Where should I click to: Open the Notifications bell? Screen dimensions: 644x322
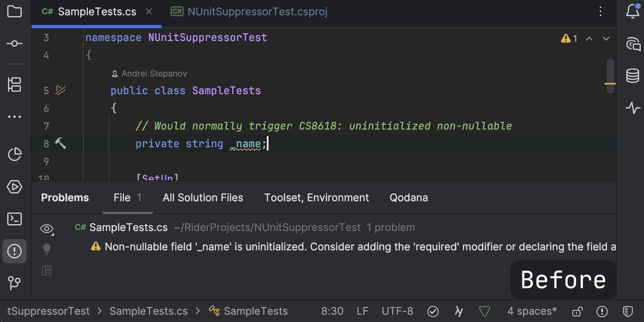tap(632, 11)
